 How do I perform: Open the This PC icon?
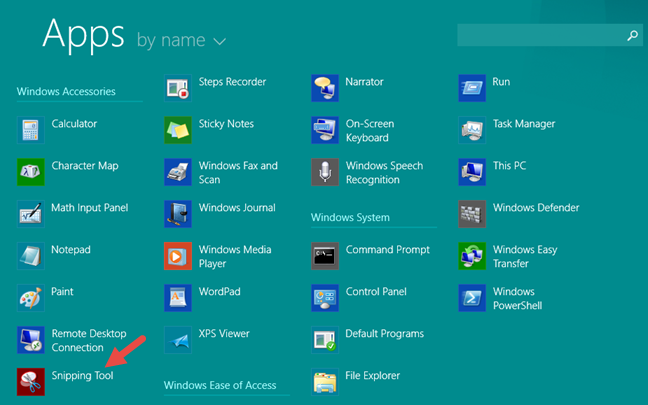click(x=472, y=172)
